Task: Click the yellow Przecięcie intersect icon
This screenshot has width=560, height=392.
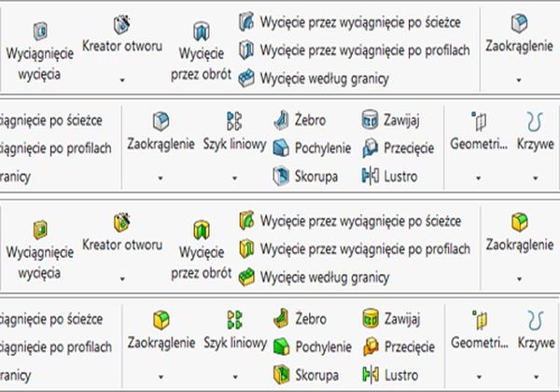Action: [371, 346]
